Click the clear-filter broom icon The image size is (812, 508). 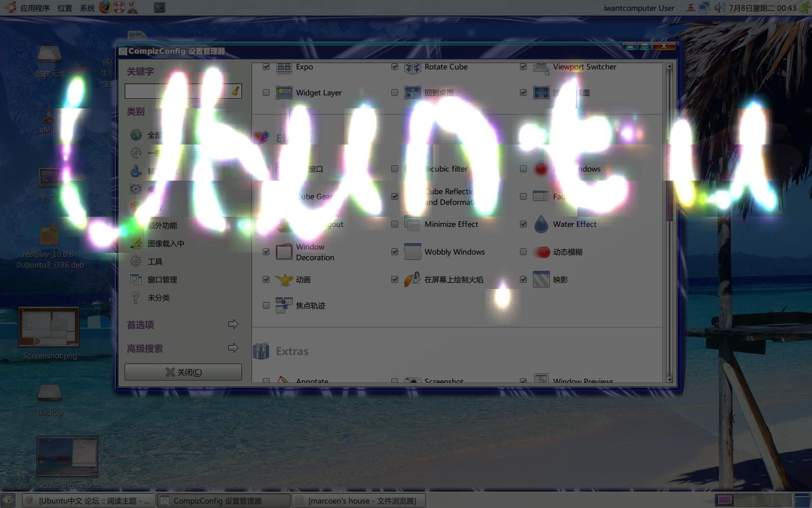[235, 91]
